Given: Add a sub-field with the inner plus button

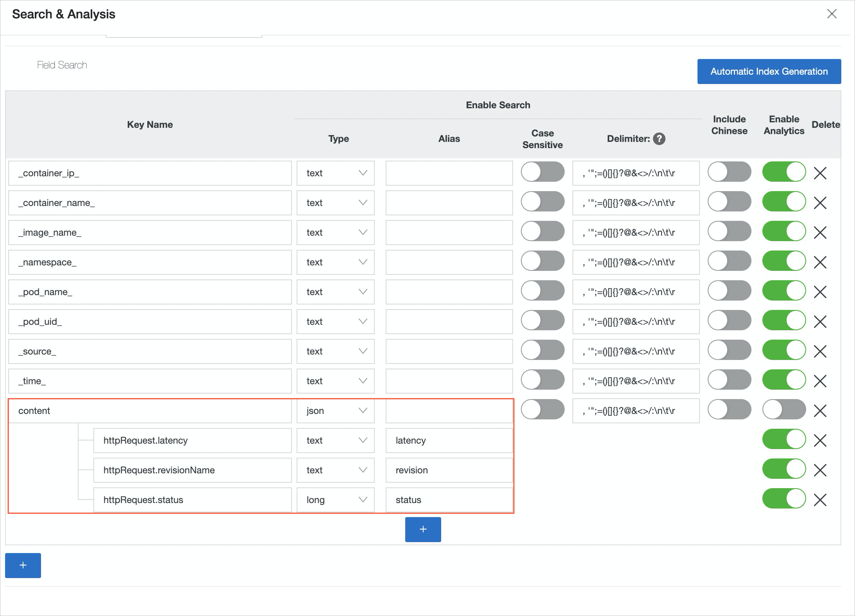Looking at the screenshot, I should click(x=423, y=530).
